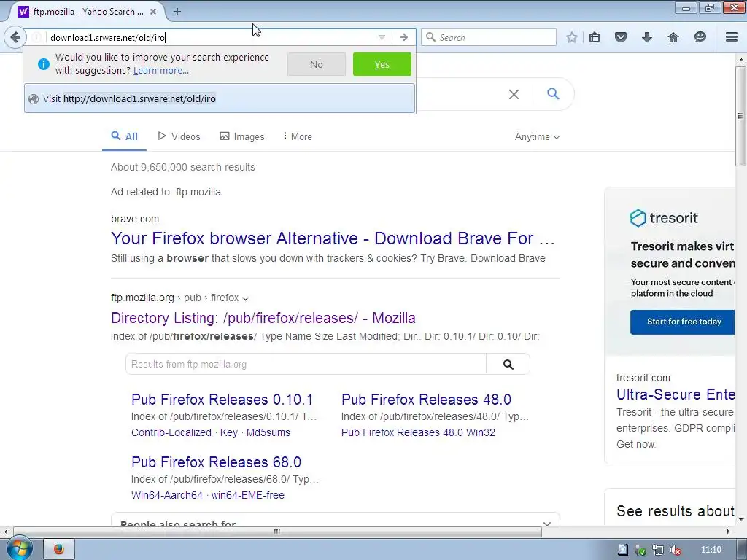Open the Ultra-Secure Tresorit ad link
The image size is (747, 560).
[x=676, y=394]
